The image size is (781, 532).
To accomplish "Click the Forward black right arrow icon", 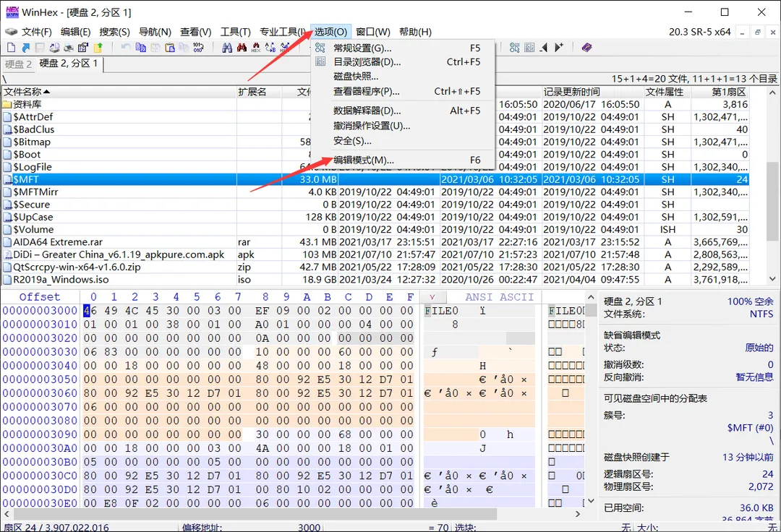I will 559,48.
